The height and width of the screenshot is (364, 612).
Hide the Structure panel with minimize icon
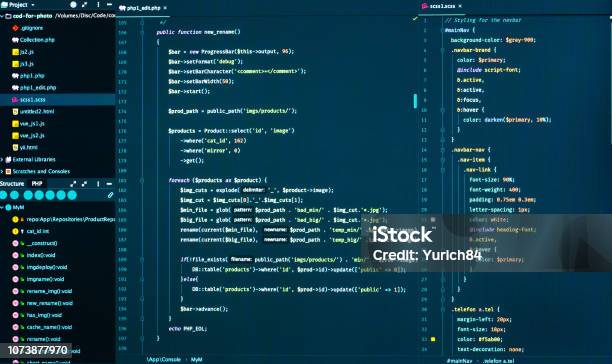pos(109,183)
